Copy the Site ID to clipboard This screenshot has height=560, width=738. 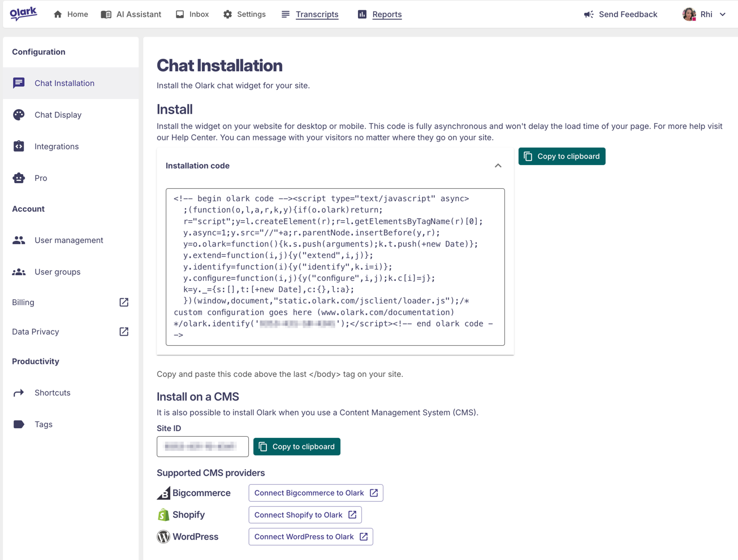tap(297, 446)
